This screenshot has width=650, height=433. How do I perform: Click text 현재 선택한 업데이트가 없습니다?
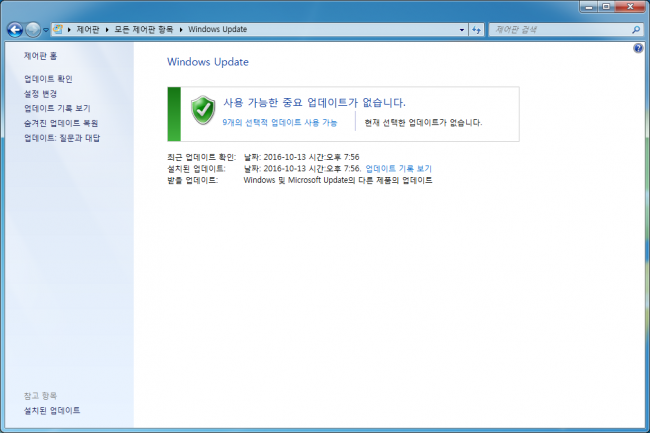[423, 123]
